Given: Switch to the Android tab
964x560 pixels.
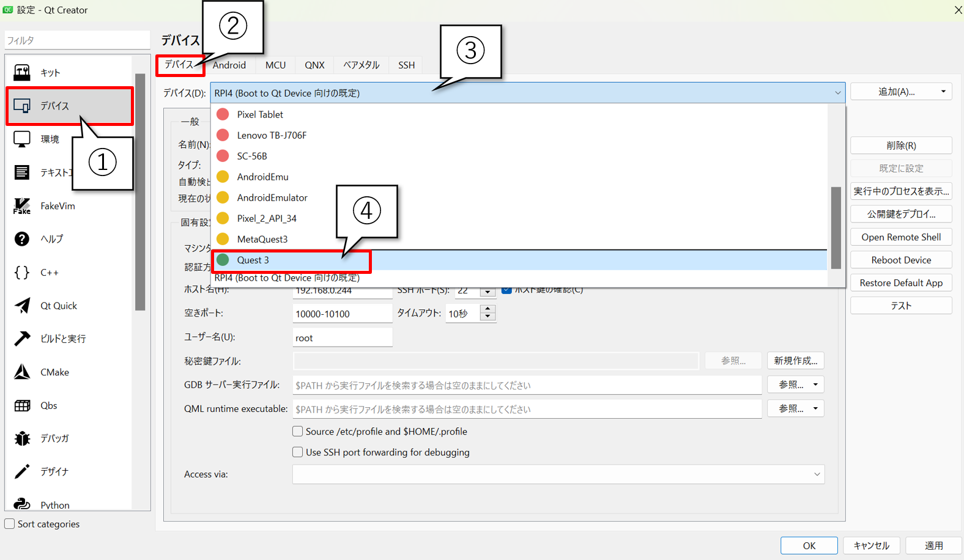Looking at the screenshot, I should pyautogui.click(x=229, y=65).
